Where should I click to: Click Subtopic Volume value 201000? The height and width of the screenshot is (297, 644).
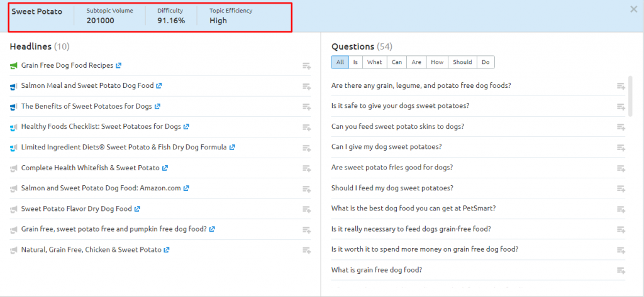(x=100, y=21)
